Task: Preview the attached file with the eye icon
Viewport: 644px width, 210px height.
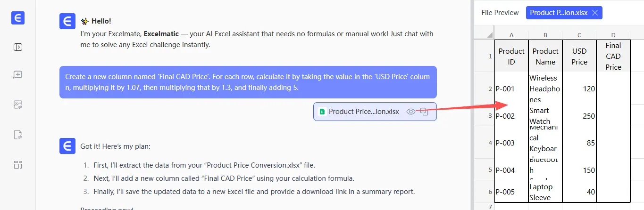Action: pos(411,112)
